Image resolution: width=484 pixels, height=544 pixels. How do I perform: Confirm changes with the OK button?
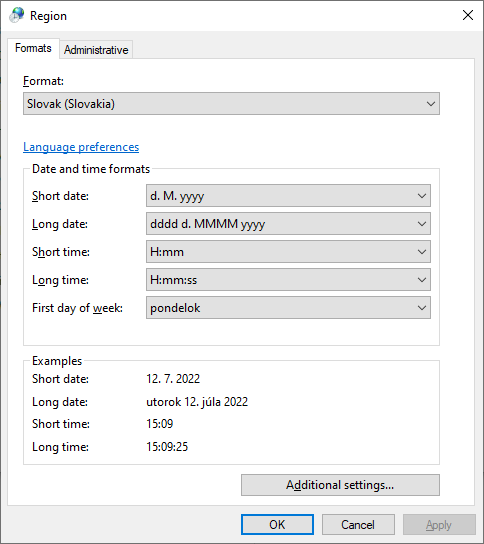[277, 525]
